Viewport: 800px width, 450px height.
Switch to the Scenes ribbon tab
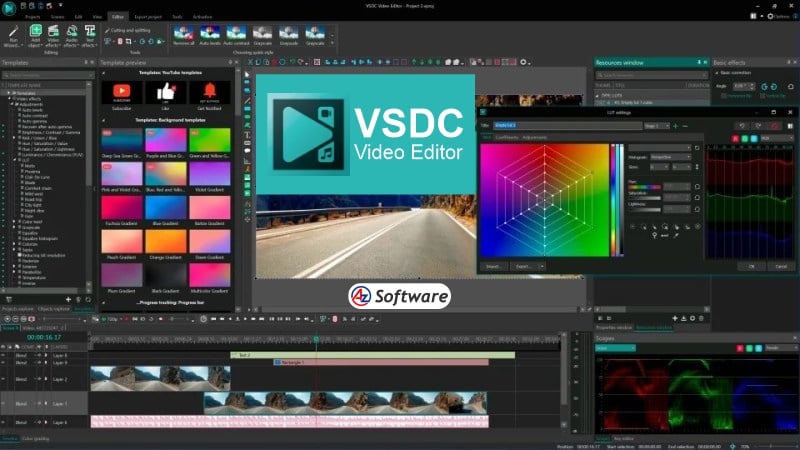coord(57,17)
